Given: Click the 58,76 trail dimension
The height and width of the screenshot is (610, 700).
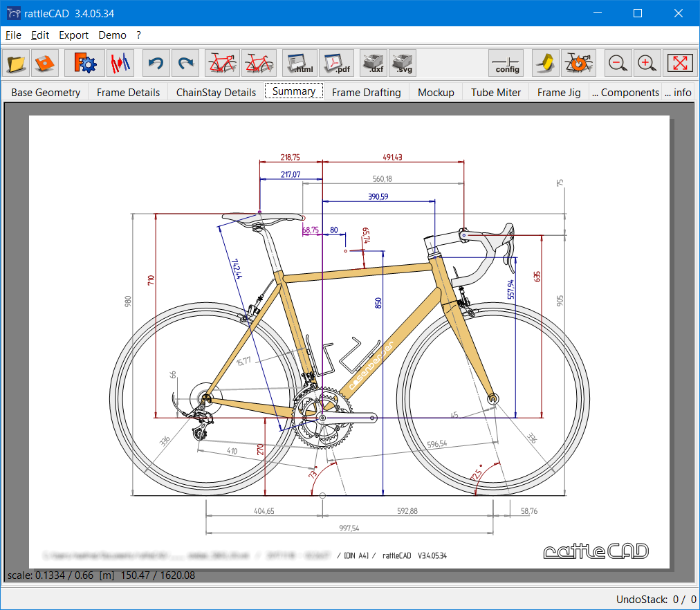Looking at the screenshot, I should (x=529, y=511).
